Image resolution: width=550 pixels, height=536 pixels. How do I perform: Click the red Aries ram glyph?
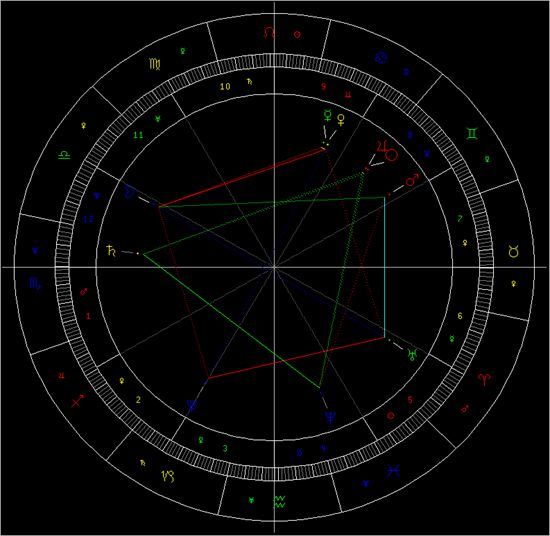pos(484,379)
